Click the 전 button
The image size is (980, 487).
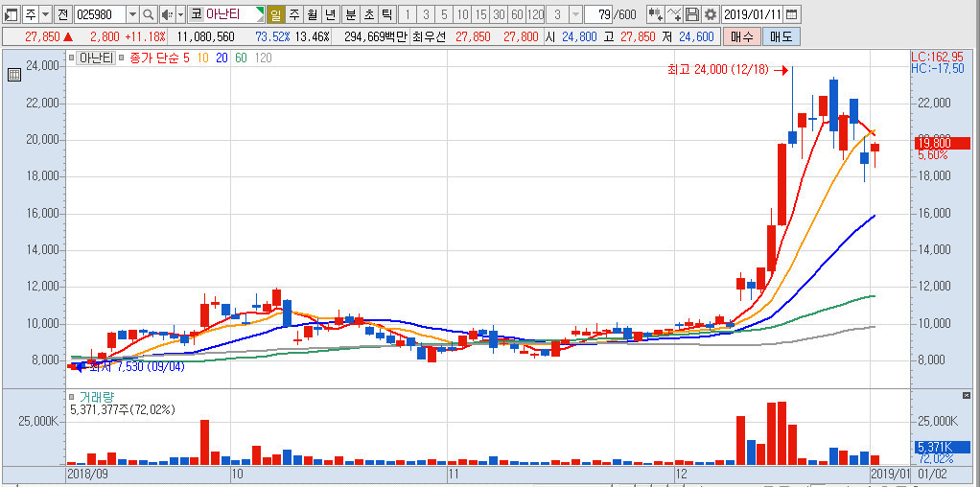coord(62,13)
